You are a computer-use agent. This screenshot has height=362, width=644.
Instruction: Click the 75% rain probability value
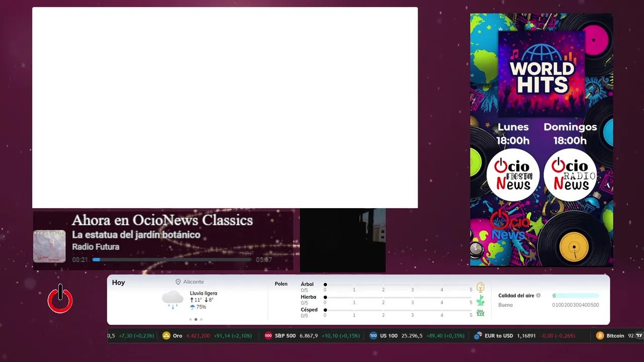point(201,307)
